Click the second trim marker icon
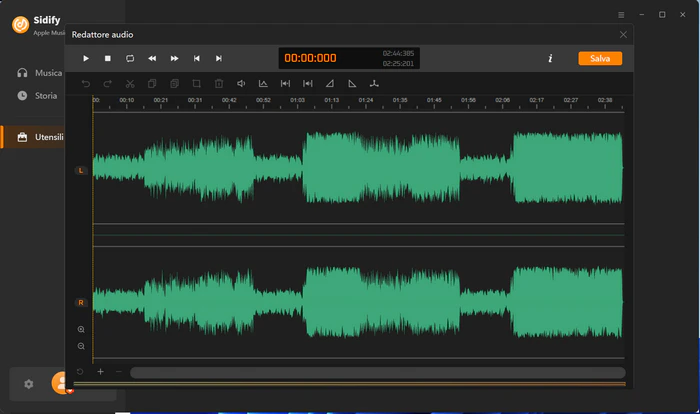The width and height of the screenshot is (700, 414). pos(308,84)
